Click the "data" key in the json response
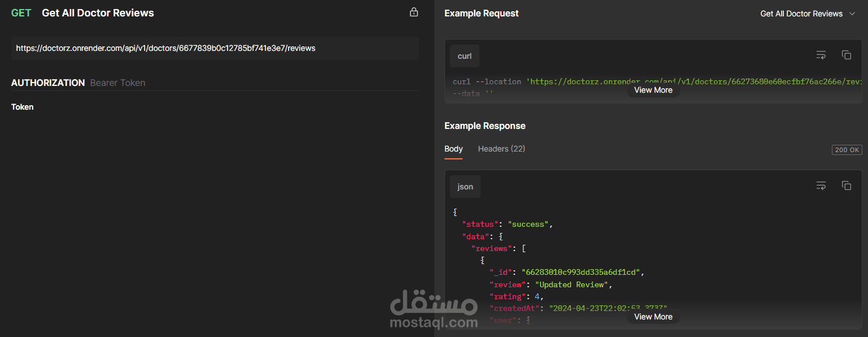 [x=476, y=236]
